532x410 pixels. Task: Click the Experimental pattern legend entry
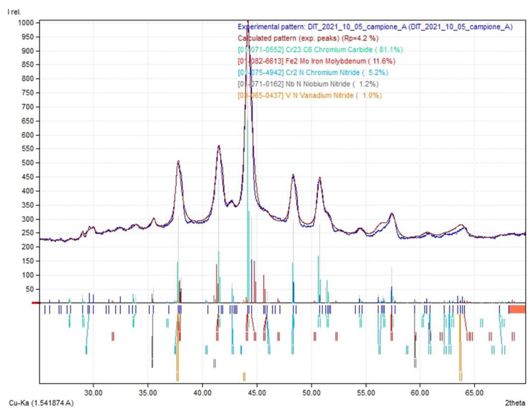tap(375, 27)
